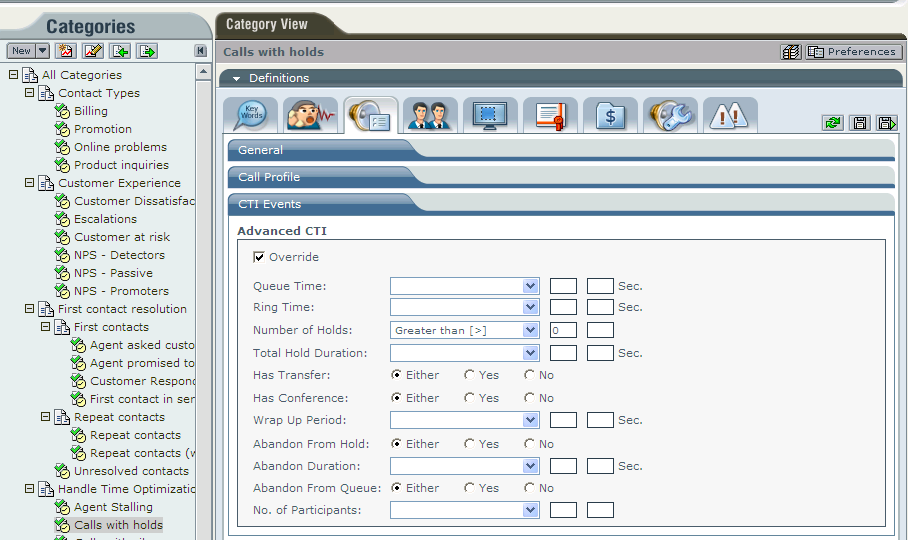Uncheck the Override checkbox
Screen dimensions: 908x540
[x=259, y=257]
